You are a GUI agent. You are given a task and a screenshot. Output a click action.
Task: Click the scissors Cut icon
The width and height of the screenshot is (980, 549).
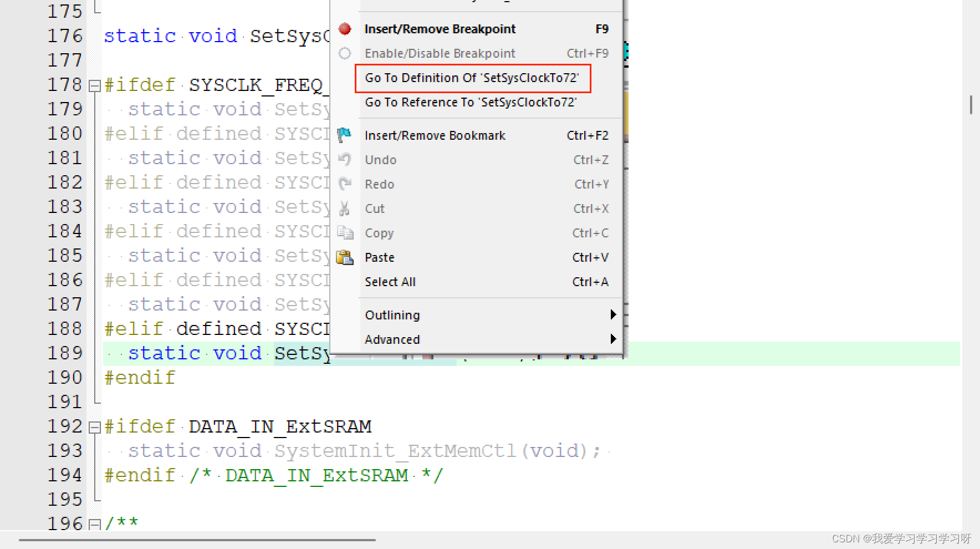tap(345, 209)
